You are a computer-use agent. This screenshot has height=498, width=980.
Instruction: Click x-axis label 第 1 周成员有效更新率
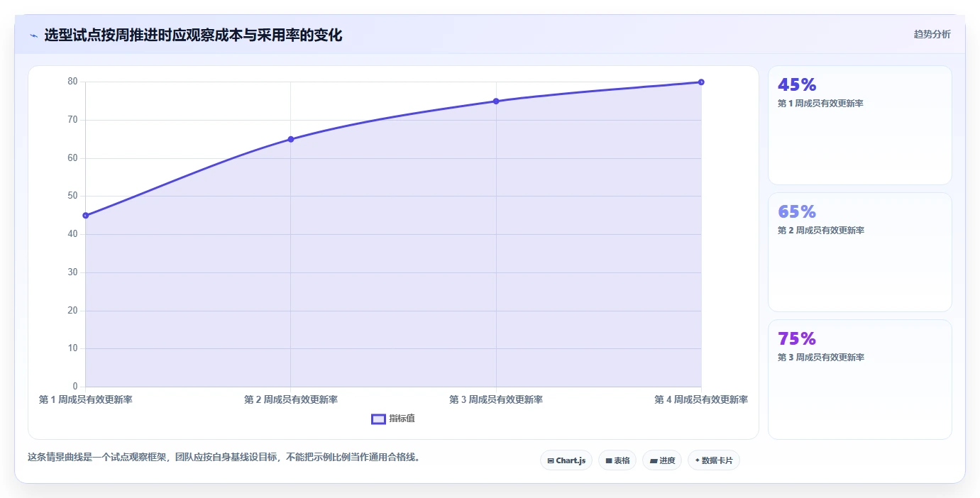(85, 400)
